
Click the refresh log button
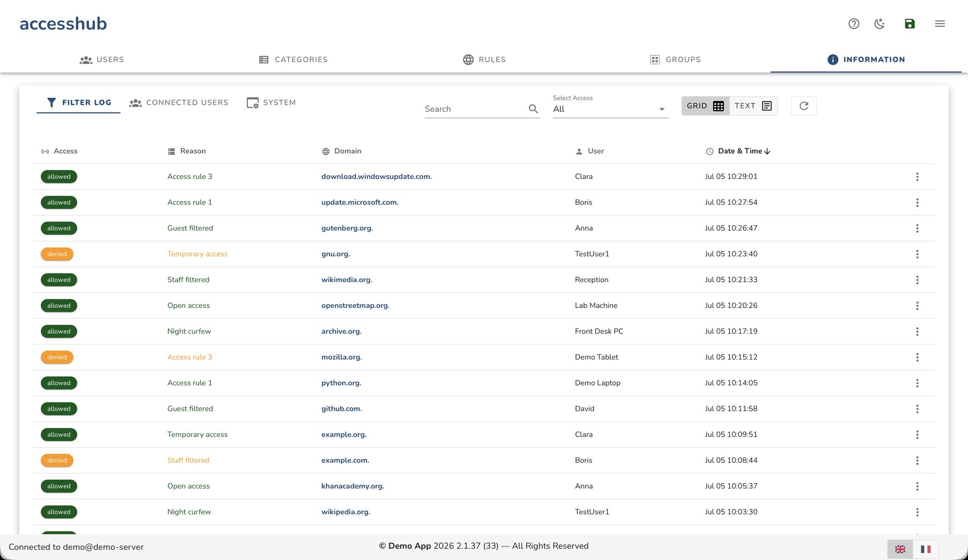[x=804, y=106]
